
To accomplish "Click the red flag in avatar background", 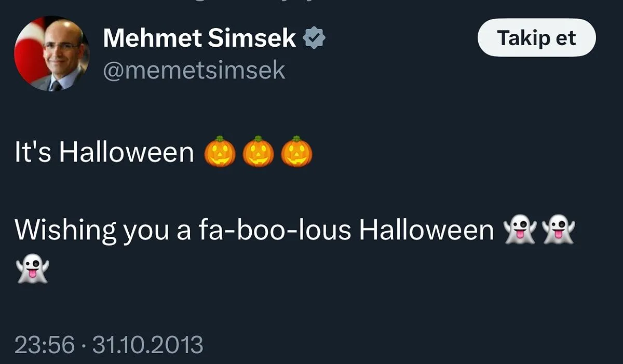I will 27,52.
